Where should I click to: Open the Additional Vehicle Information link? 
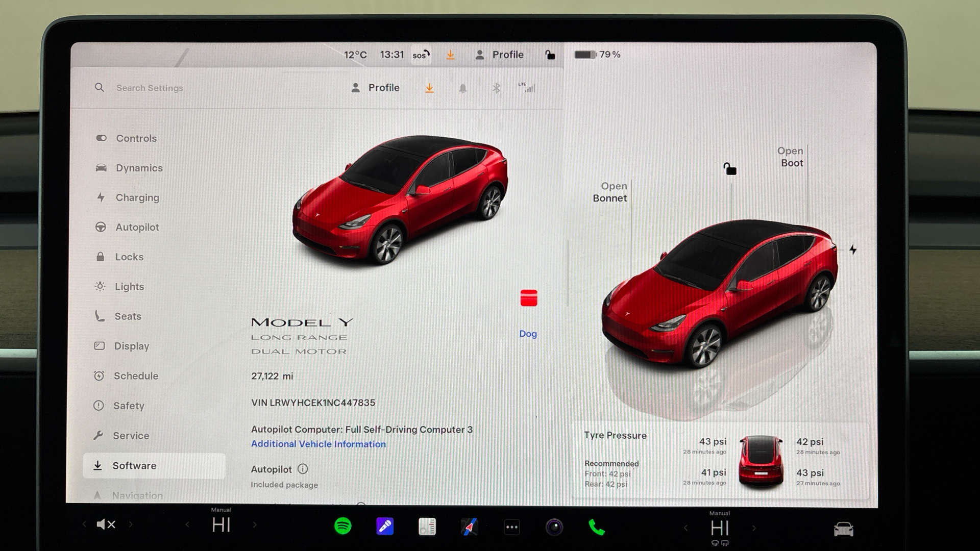(318, 444)
